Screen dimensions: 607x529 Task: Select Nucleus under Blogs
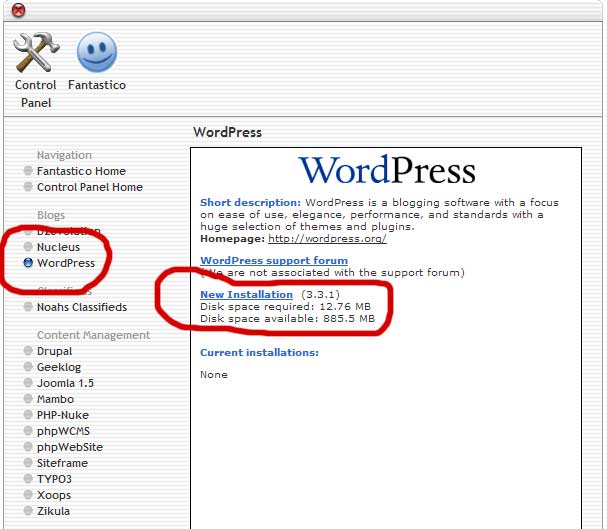coord(58,247)
